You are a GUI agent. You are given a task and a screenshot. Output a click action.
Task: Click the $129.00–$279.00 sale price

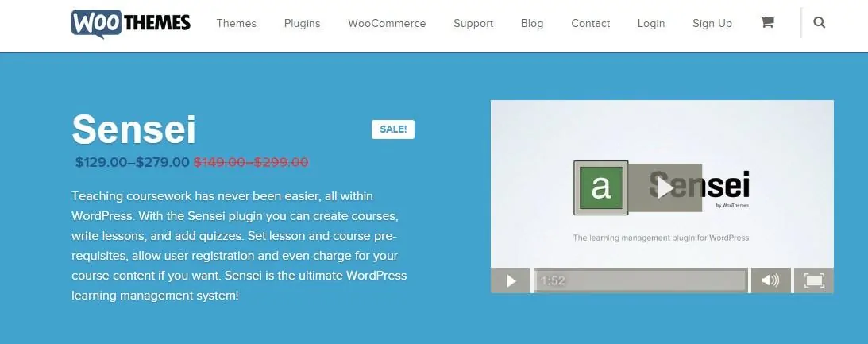click(x=133, y=162)
